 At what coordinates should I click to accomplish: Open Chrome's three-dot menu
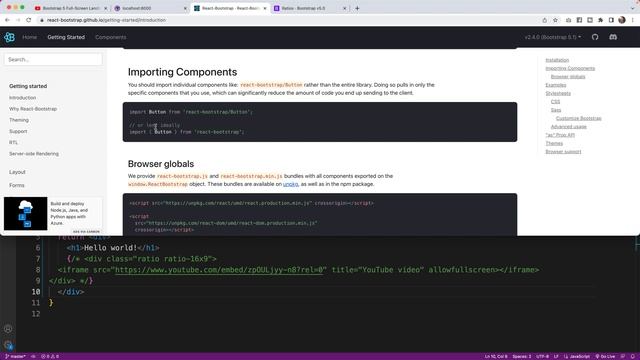pyautogui.click(x=633, y=20)
